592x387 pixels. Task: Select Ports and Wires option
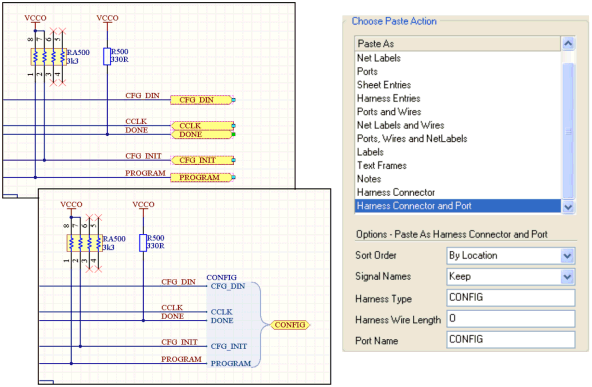[x=458, y=112]
